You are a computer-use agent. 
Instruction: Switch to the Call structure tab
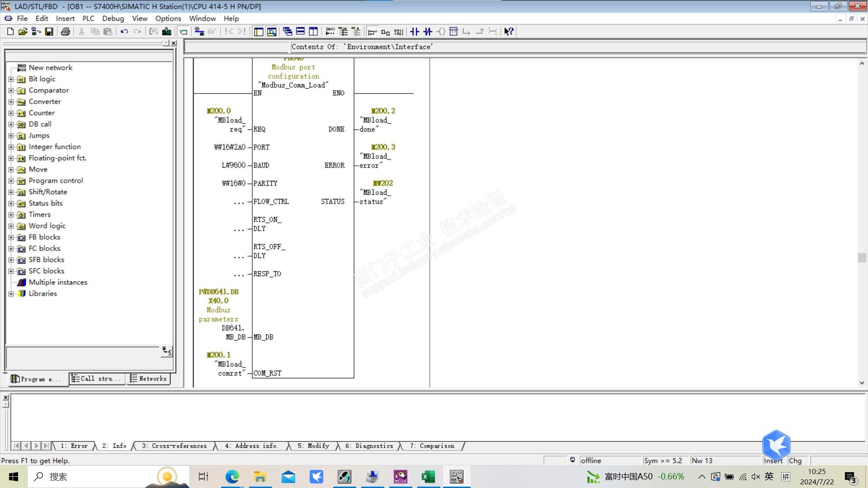tap(97, 379)
